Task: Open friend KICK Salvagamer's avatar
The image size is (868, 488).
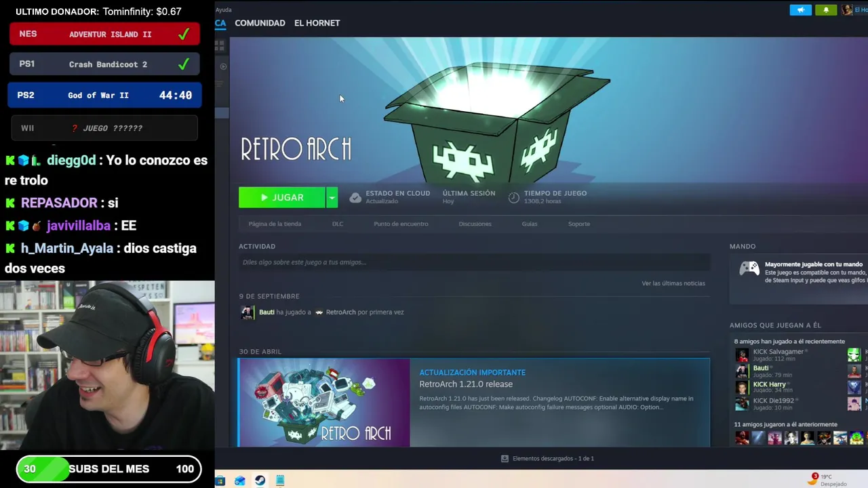Action: click(743, 354)
